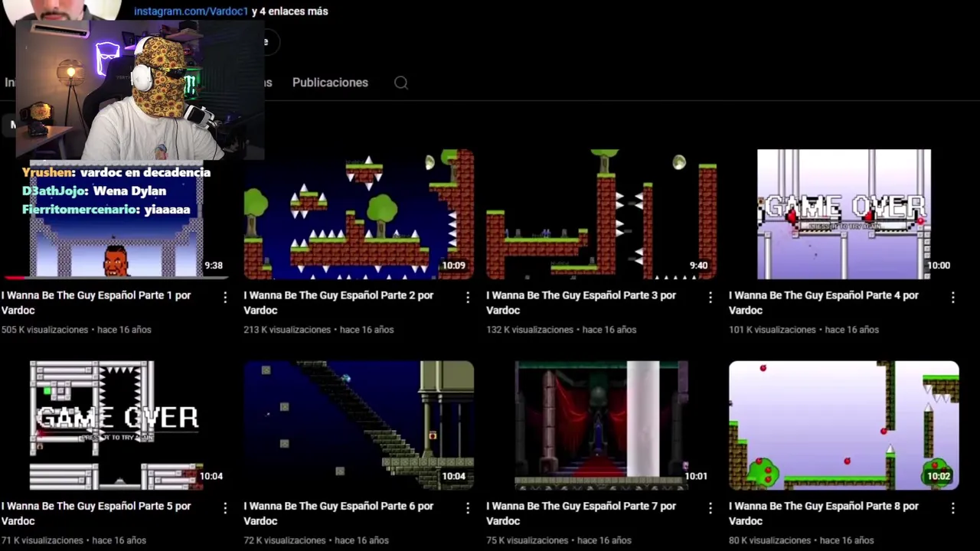This screenshot has height=551, width=980.
Task: Open Parte 8 video thumbnail
Action: click(844, 425)
